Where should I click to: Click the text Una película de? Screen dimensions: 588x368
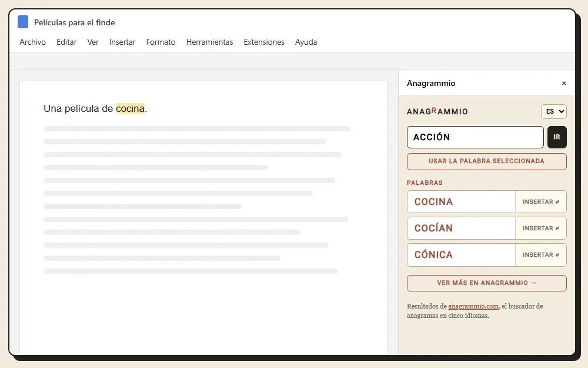(78, 108)
